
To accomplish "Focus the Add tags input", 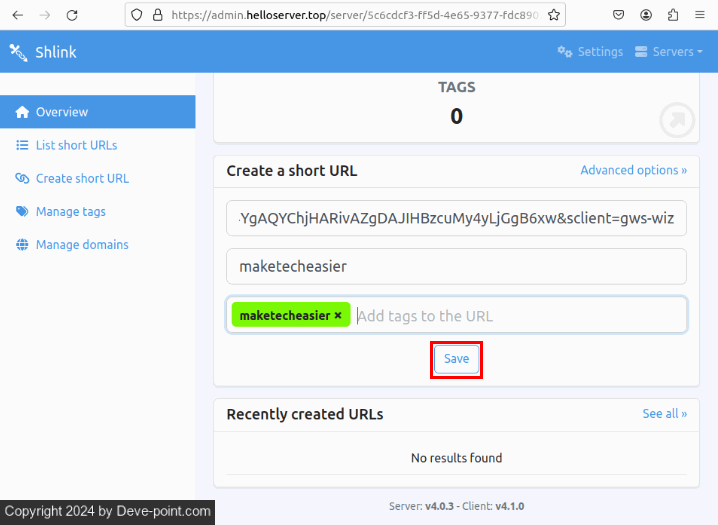I will [515, 315].
